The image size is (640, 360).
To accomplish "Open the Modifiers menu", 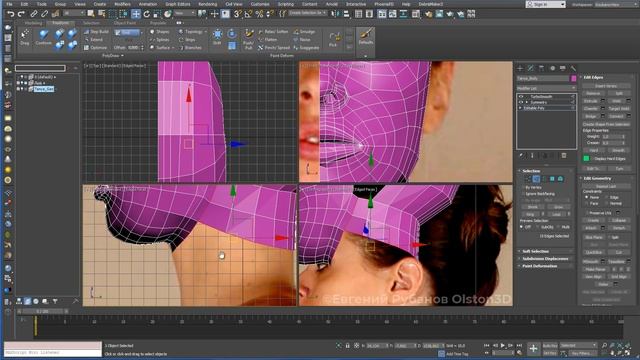I will point(122,4).
